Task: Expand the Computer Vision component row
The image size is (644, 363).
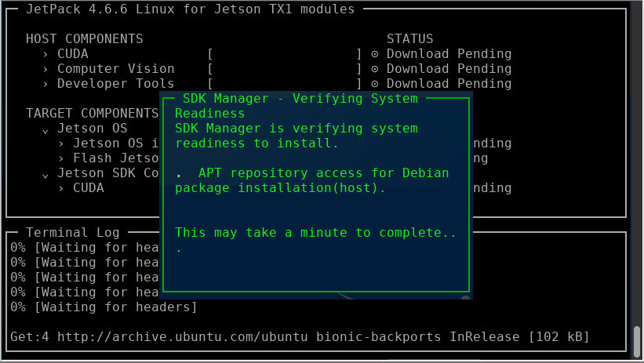Action: (45, 70)
